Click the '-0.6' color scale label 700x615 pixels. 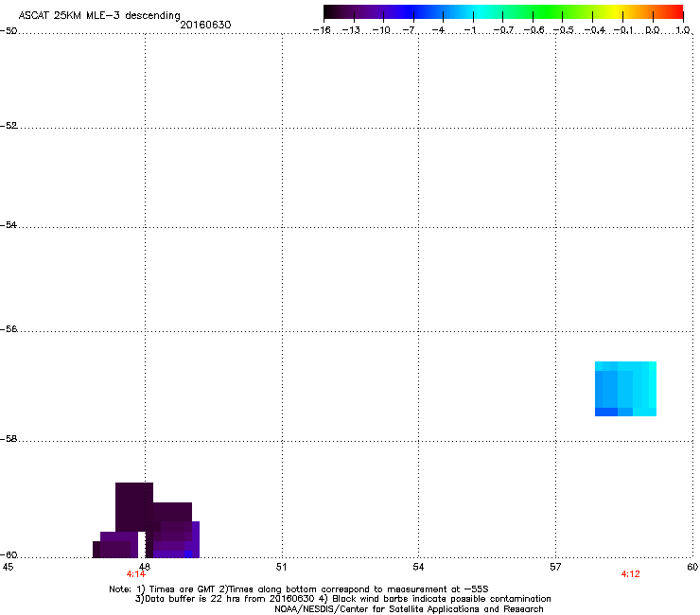[x=534, y=30]
